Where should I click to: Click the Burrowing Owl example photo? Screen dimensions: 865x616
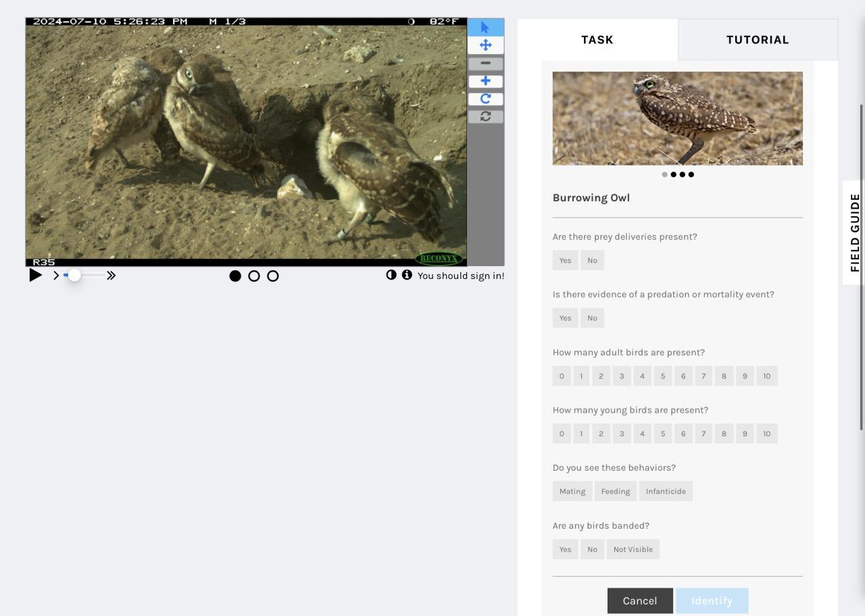click(678, 118)
